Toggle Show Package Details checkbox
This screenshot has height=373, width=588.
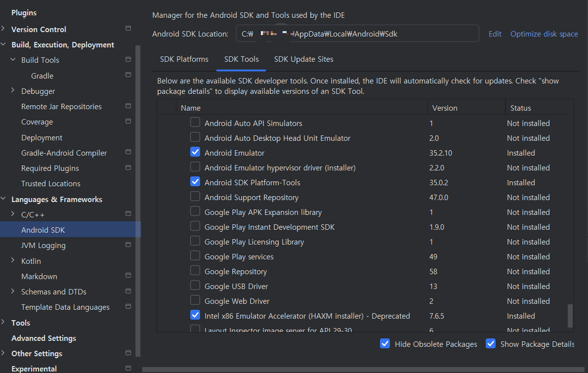pyautogui.click(x=491, y=343)
